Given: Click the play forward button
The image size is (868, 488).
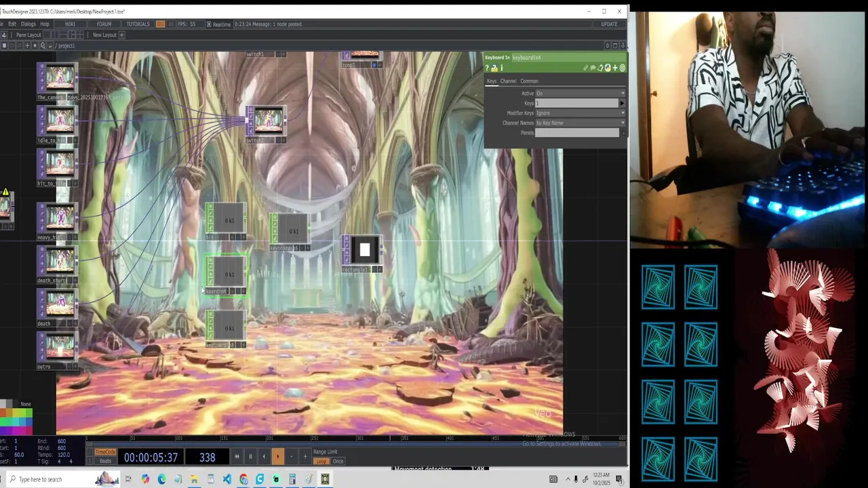Looking at the screenshot, I should click(277, 457).
